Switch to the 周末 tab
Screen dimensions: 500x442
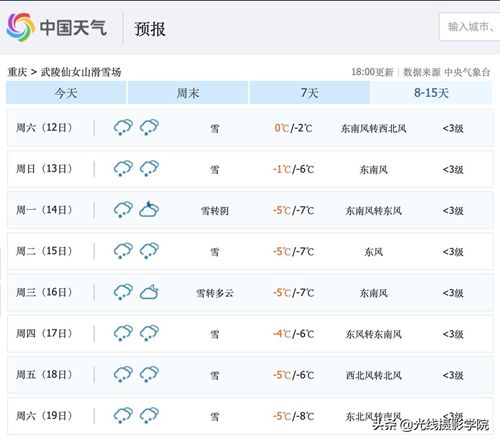pyautogui.click(x=188, y=93)
